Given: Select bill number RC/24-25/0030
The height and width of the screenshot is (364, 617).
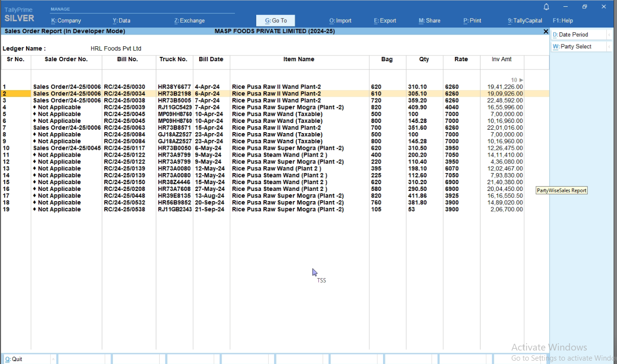Looking at the screenshot, I should 124,87.
